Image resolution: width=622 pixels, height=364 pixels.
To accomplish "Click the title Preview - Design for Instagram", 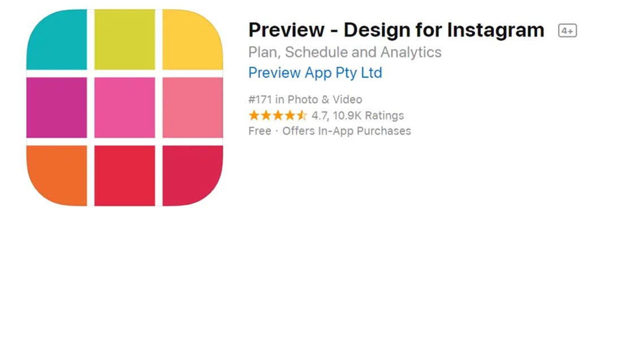I will pyautogui.click(x=396, y=30).
